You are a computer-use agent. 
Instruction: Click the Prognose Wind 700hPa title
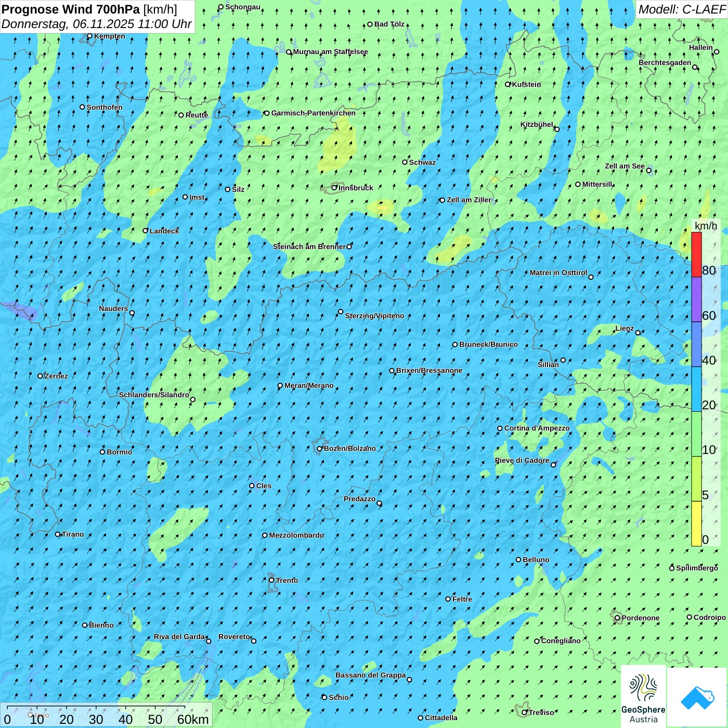(71, 9)
